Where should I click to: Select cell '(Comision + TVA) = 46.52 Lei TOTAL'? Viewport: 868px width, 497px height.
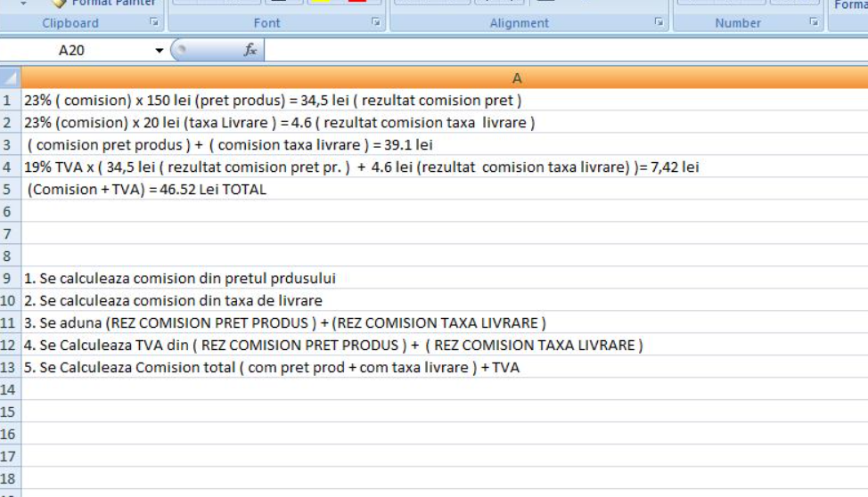tap(445, 190)
